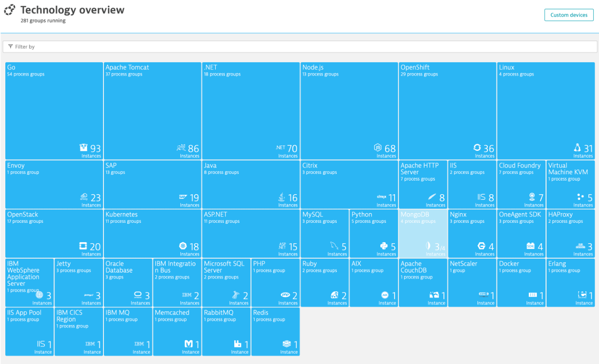Click the Apache Tomcat cat icon
The width and height of the screenshot is (599, 364).
click(181, 148)
